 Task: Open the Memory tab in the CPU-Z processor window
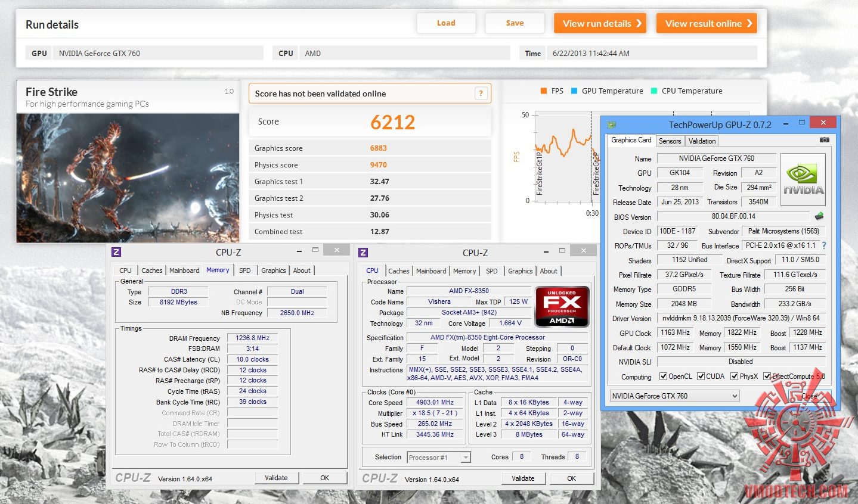(x=464, y=271)
